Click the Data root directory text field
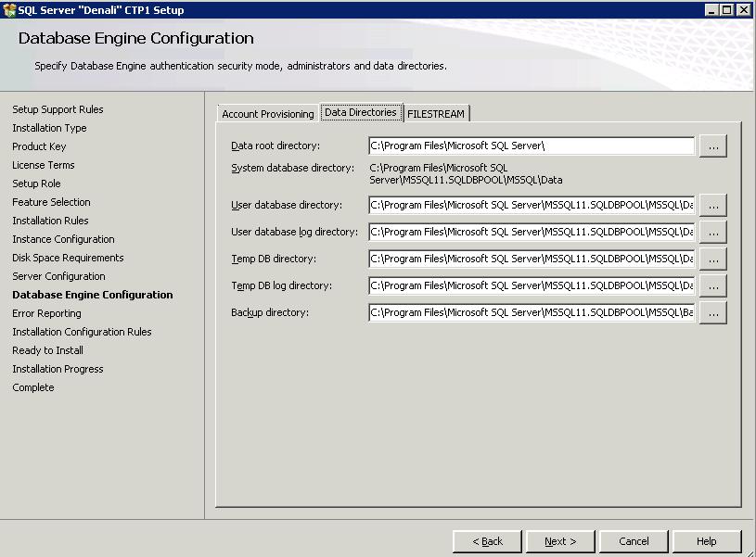The width and height of the screenshot is (756, 557). pyautogui.click(x=531, y=146)
